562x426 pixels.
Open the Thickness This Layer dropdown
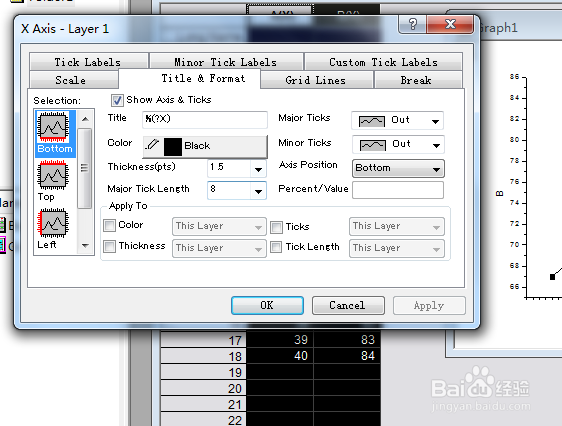[x=219, y=248]
